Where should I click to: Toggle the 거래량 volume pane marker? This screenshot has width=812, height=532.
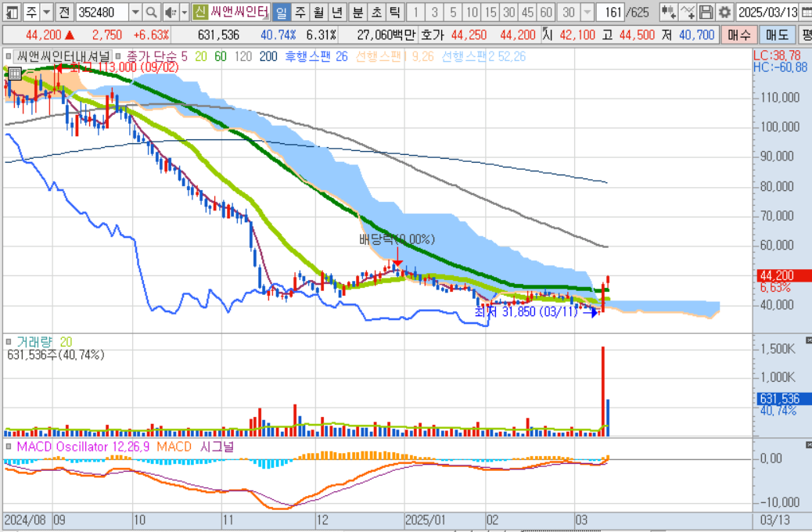[9, 342]
